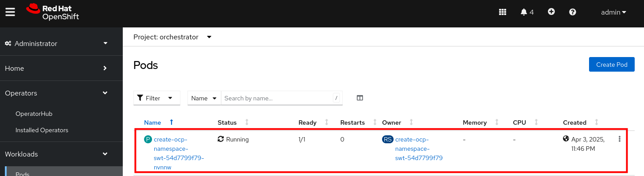The height and width of the screenshot is (176, 644).
Task: Open the Project: orchestrator selector
Action: point(172,37)
